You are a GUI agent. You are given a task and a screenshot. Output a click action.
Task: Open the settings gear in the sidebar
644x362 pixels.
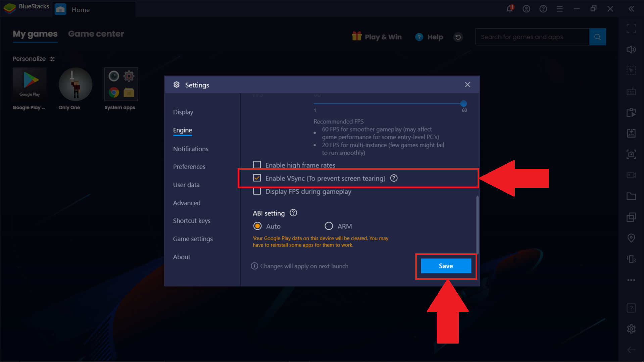point(631,329)
